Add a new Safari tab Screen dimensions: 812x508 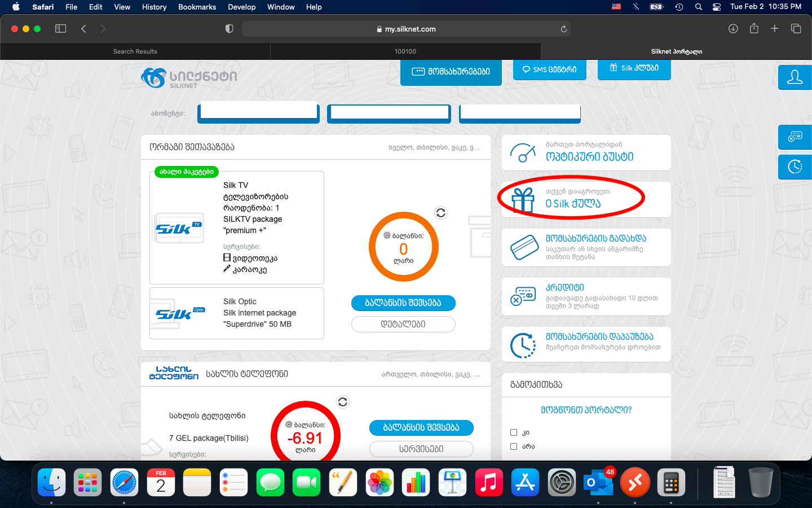point(775,29)
